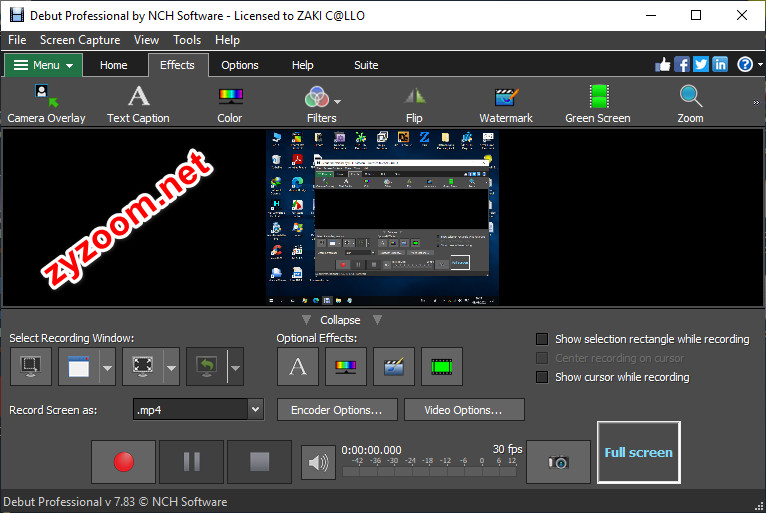Open the Twitter share icon
766x513 pixels.
pos(701,64)
